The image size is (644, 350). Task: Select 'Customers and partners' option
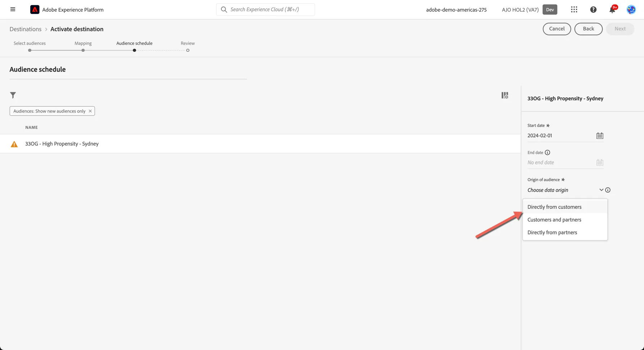tap(565, 220)
